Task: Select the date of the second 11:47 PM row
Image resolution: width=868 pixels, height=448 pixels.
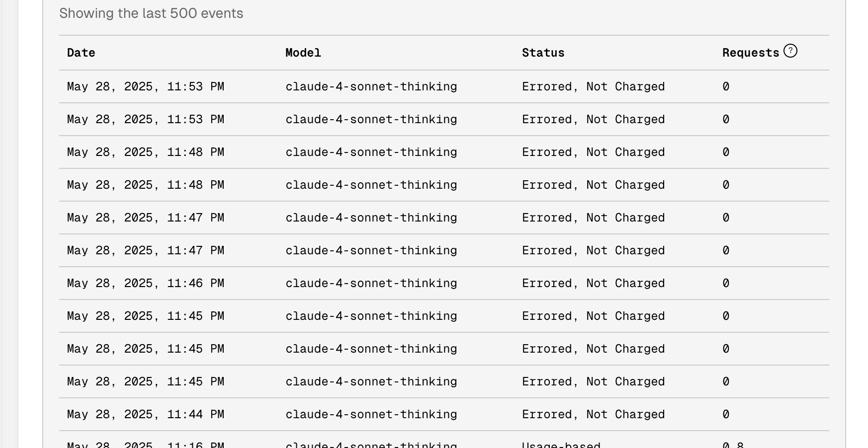Action: coord(146,251)
